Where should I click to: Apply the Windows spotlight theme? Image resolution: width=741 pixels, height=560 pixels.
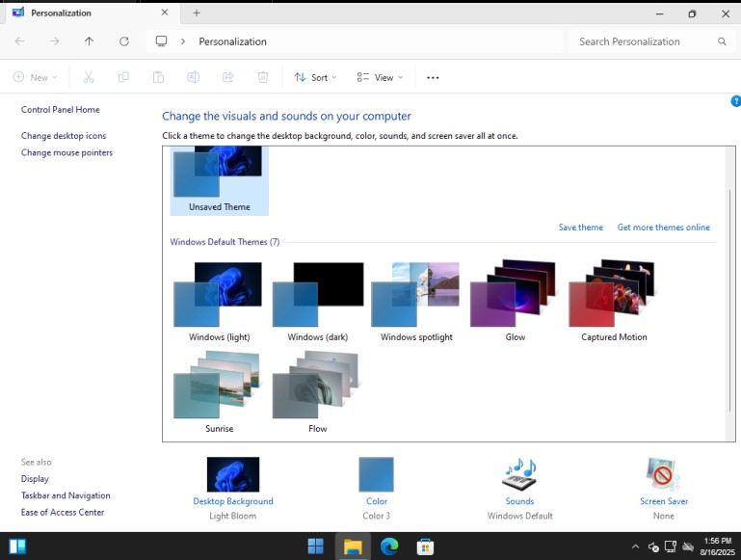point(416,301)
